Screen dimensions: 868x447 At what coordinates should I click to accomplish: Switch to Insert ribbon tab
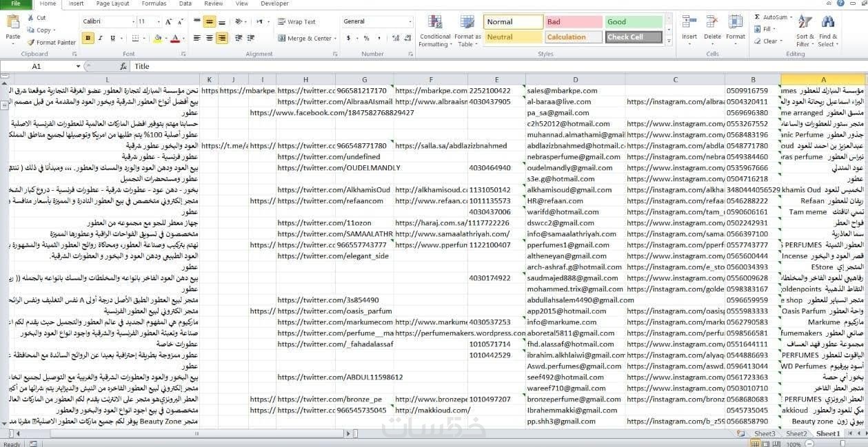pyautogui.click(x=76, y=3)
